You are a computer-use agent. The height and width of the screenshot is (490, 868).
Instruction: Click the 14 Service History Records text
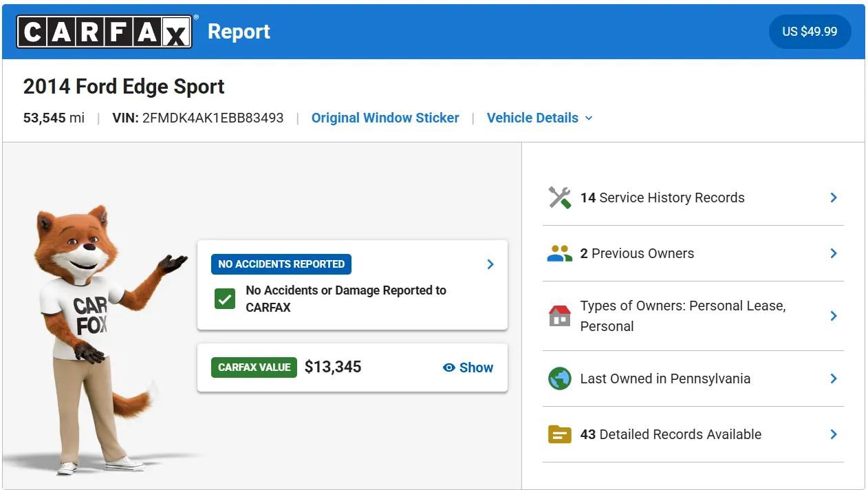point(662,198)
